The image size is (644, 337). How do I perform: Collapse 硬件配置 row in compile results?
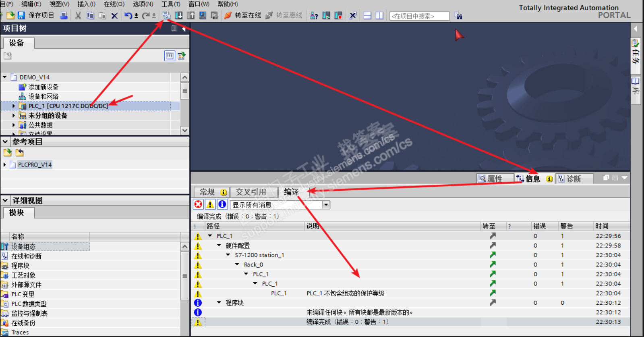tap(219, 245)
